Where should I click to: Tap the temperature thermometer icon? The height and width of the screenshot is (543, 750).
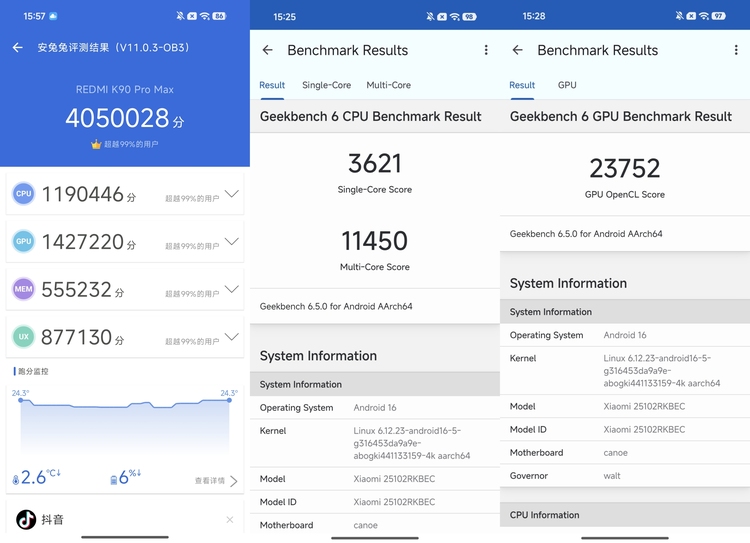[16, 479]
